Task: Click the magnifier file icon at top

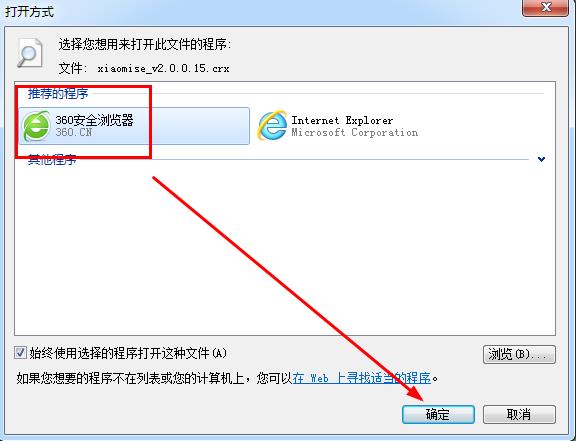Action: (29, 53)
